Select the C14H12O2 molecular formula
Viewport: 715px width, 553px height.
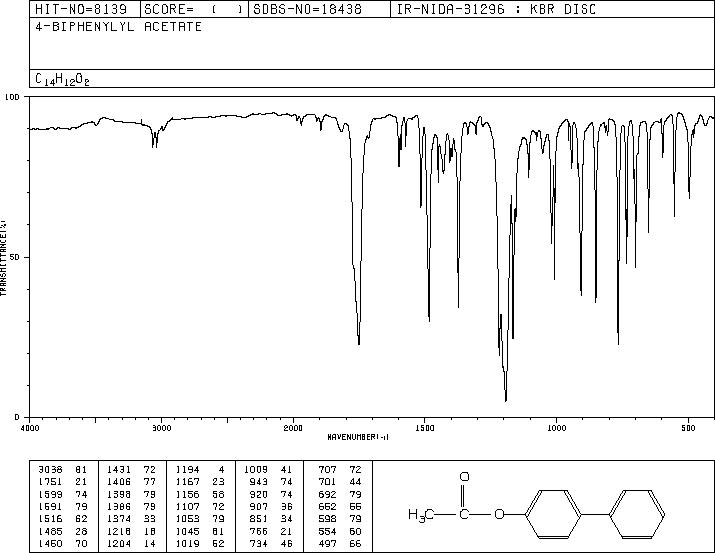62,79
